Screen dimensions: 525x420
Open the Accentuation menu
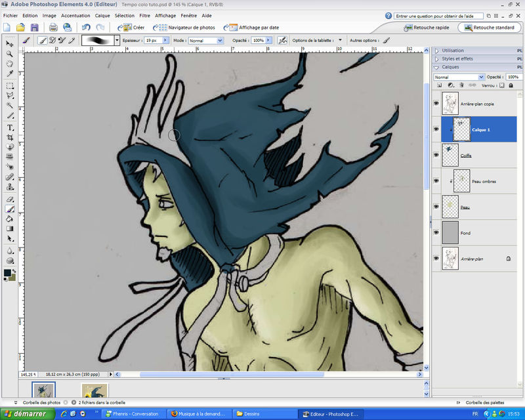point(75,15)
